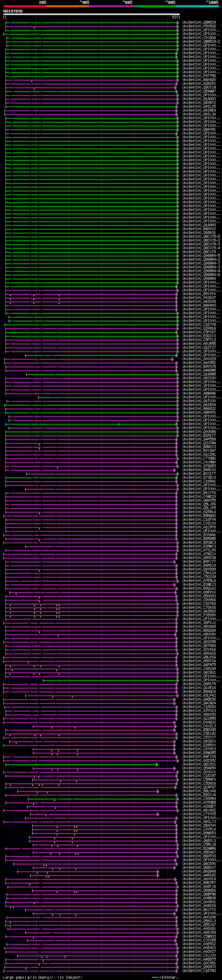Select the purple P50526 alignment bar
The width and height of the screenshot is (222, 980).
pyautogui.click(x=92, y=26)
